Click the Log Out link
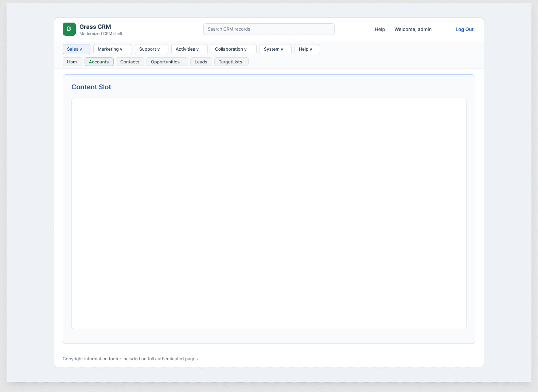The width and height of the screenshot is (538, 392). 465,30
